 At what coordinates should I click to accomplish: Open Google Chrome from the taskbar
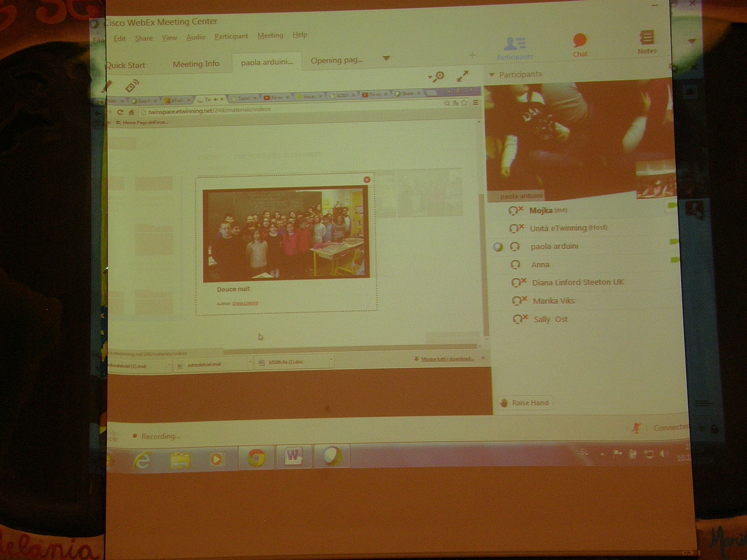256,458
